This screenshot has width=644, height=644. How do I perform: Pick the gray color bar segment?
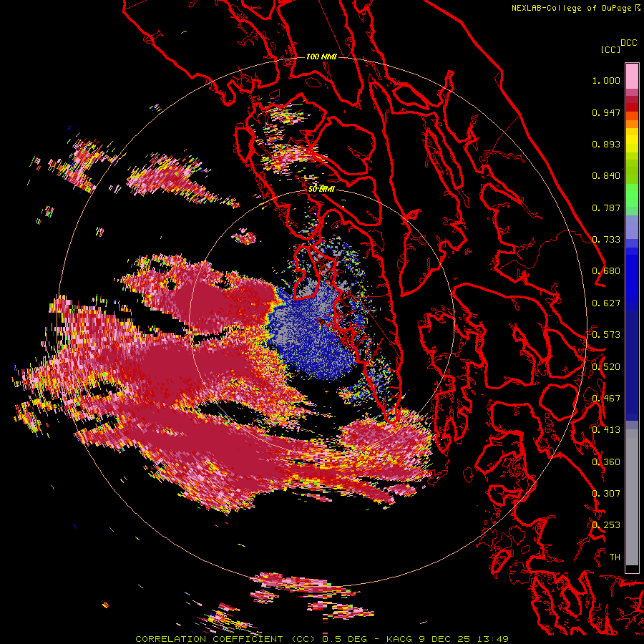(x=632, y=497)
